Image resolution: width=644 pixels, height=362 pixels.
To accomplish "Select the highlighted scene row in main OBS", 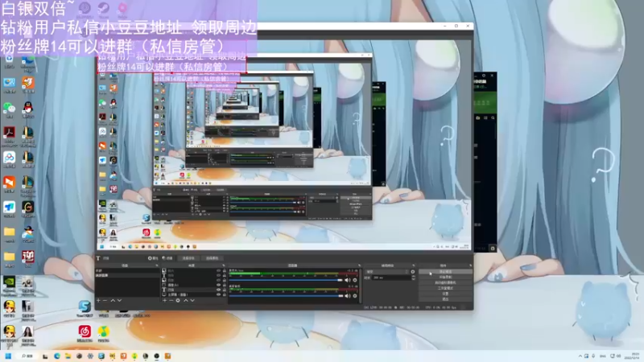I will (127, 275).
